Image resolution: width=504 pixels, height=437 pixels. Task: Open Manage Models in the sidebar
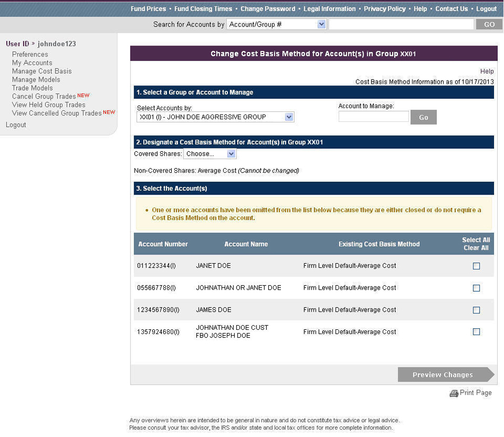[36, 80]
